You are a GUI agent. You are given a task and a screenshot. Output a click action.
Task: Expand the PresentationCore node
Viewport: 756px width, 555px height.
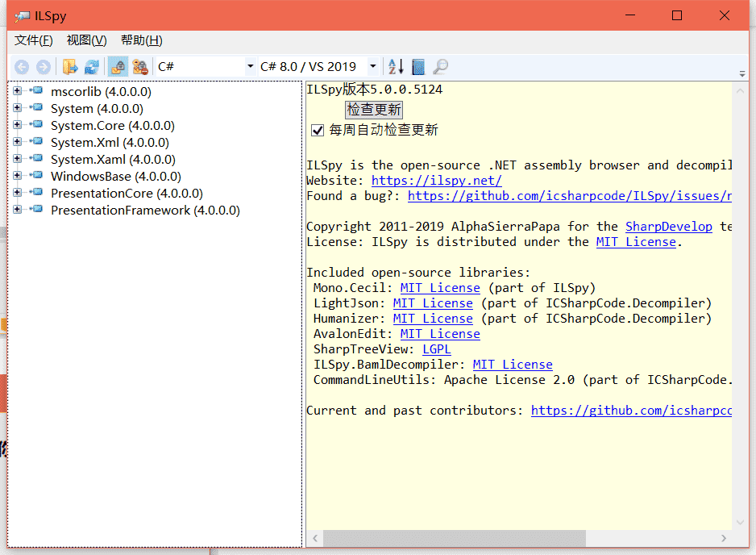pyautogui.click(x=18, y=192)
